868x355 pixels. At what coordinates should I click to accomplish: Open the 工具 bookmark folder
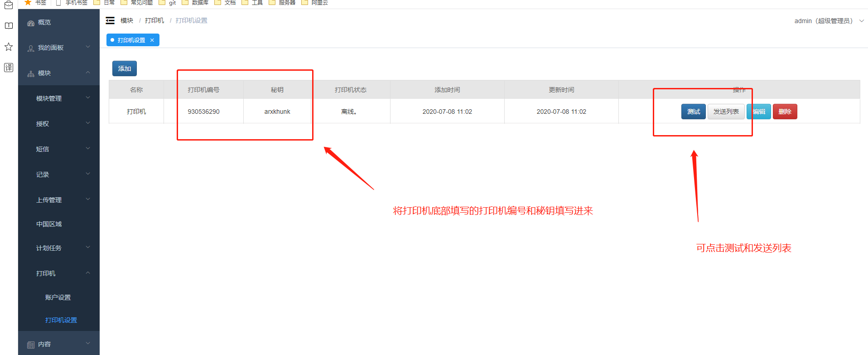point(252,3)
